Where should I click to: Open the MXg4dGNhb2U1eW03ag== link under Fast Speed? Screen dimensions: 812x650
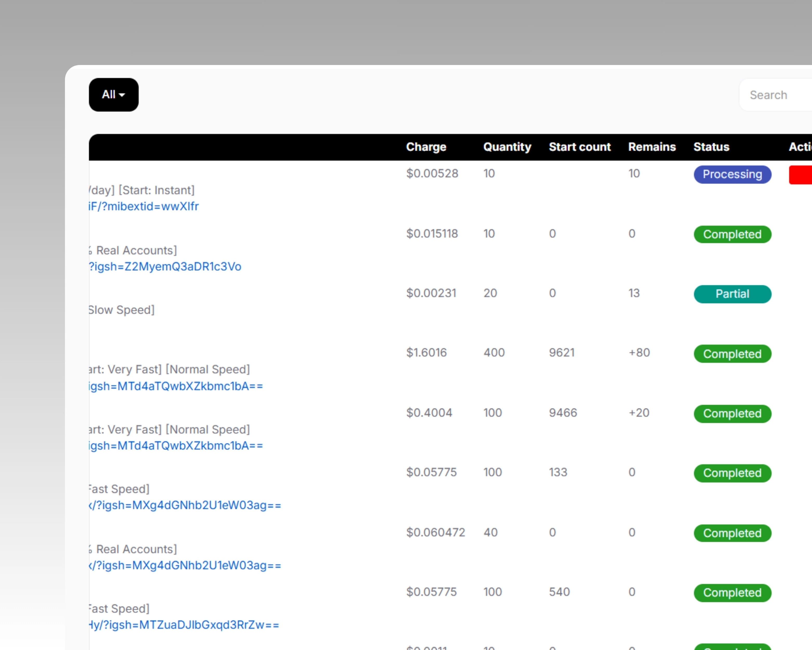pos(185,505)
